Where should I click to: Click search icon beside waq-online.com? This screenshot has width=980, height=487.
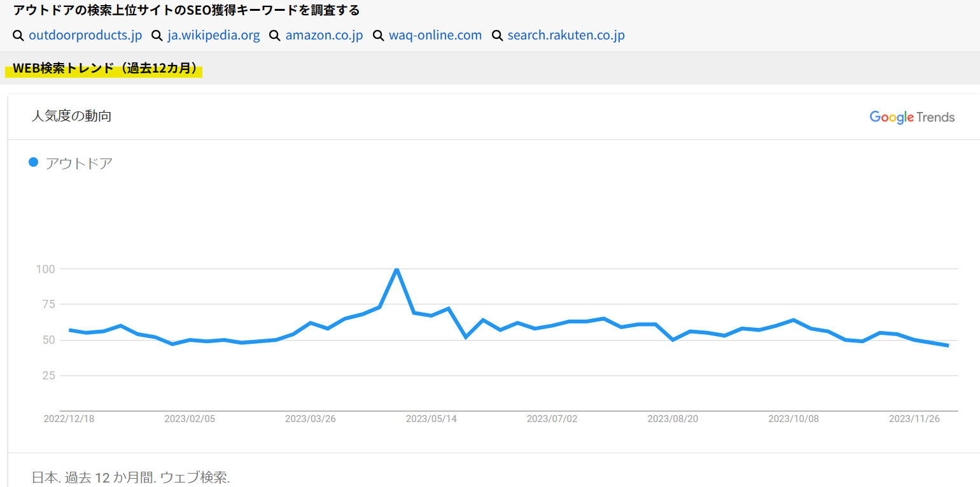379,36
